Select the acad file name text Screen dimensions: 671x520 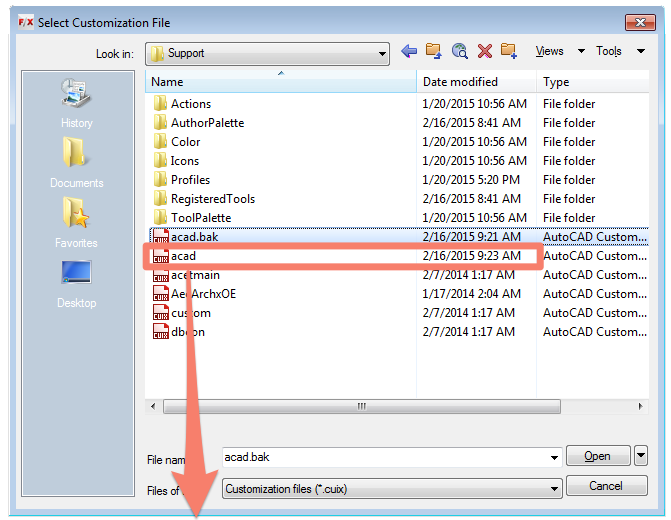[184, 256]
